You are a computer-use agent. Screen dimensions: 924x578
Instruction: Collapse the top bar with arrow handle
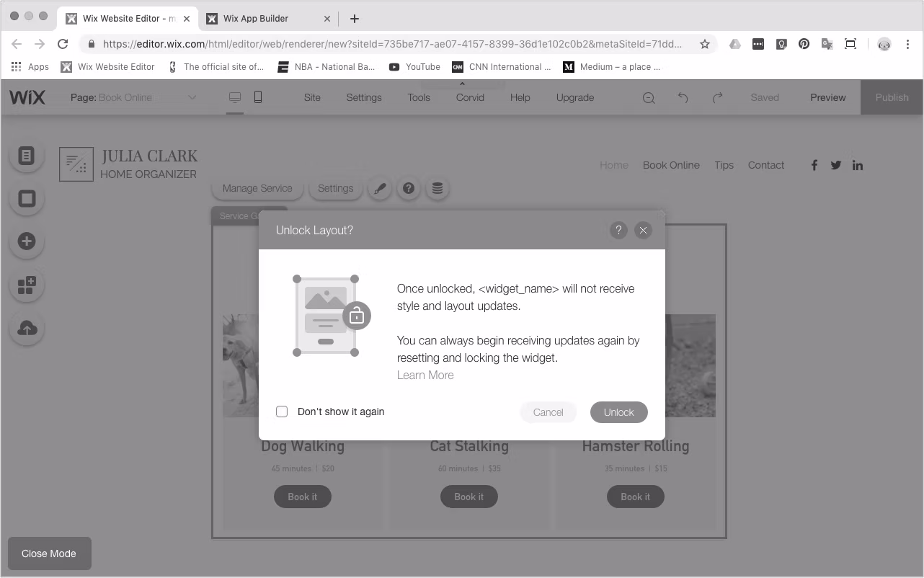pyautogui.click(x=462, y=84)
